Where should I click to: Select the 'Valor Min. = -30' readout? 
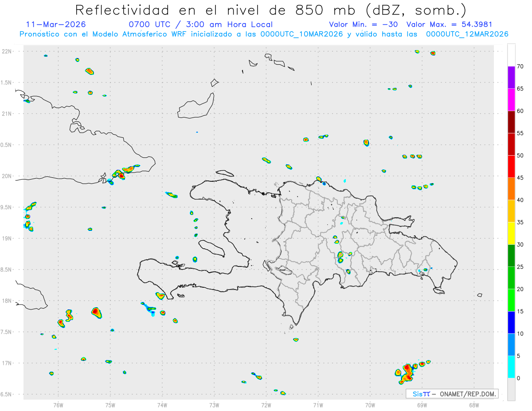(x=364, y=24)
